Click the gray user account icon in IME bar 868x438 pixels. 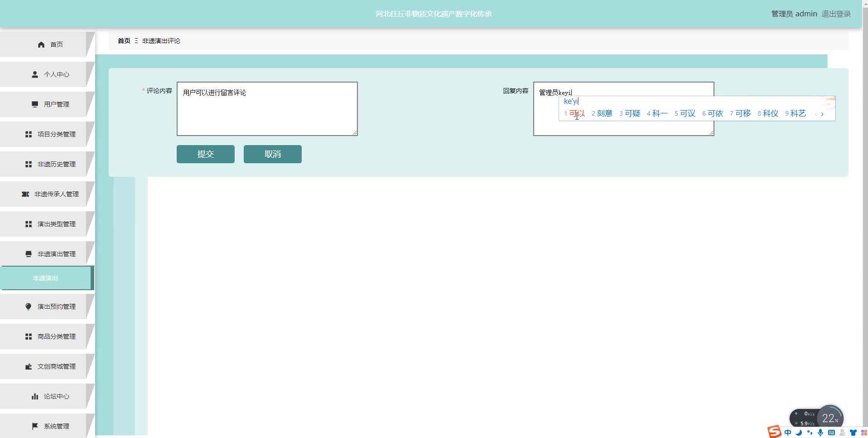pos(842,433)
